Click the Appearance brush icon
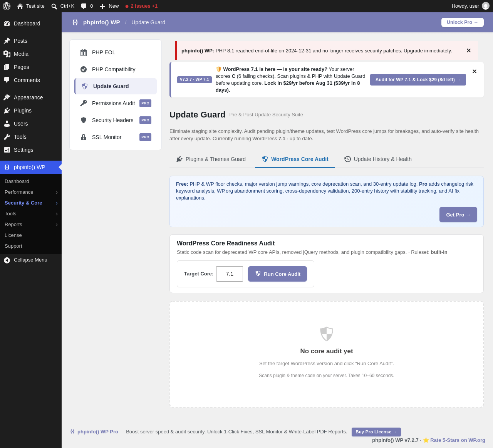The image size is (493, 448). pyautogui.click(x=7, y=97)
